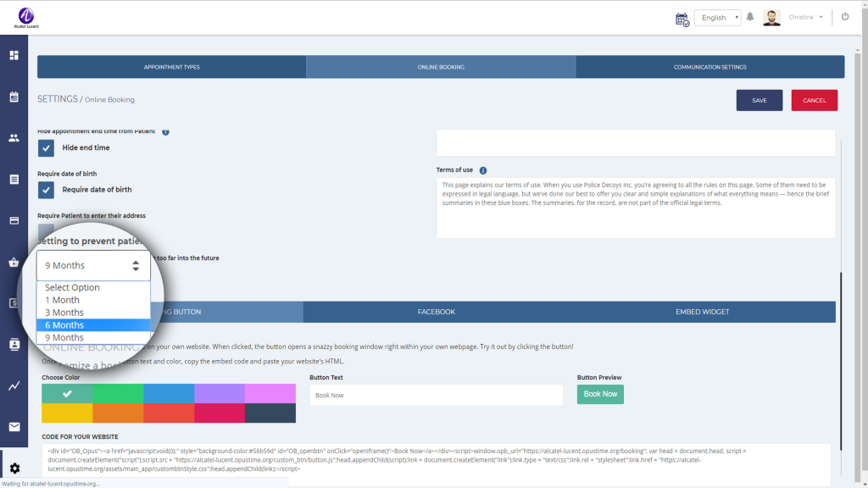Select 6 Months from the dropdown list
868x488 pixels.
(93, 324)
